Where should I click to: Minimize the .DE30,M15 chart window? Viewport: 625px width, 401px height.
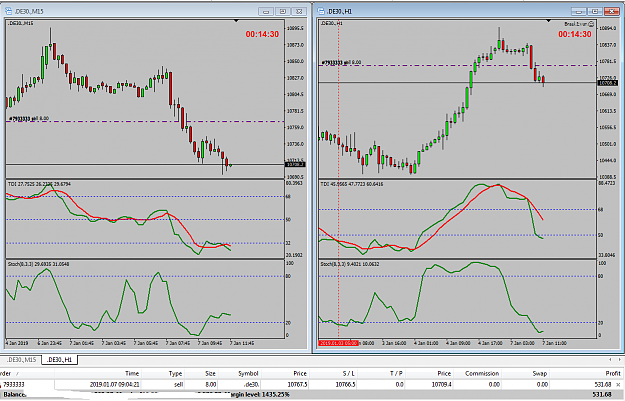[x=266, y=12]
